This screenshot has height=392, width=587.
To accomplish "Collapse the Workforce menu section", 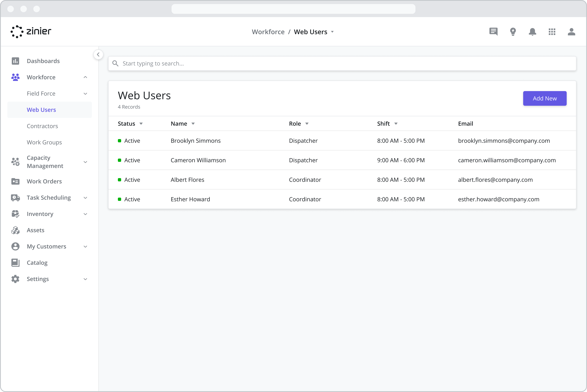I will [85, 77].
